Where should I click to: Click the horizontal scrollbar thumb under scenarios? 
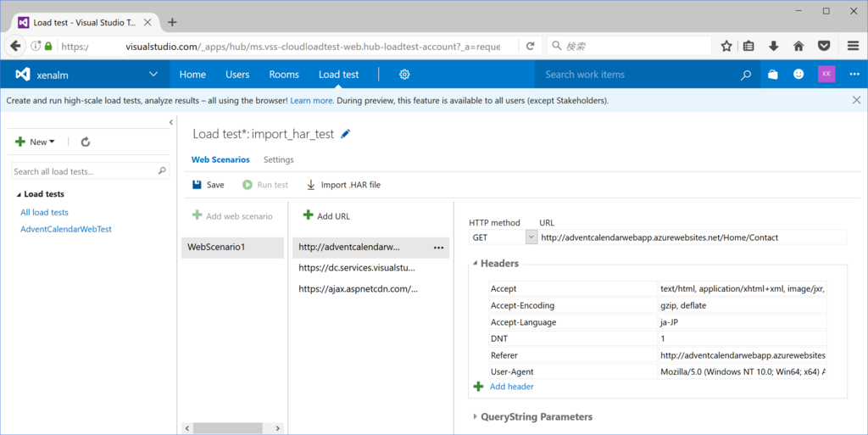pyautogui.click(x=227, y=428)
